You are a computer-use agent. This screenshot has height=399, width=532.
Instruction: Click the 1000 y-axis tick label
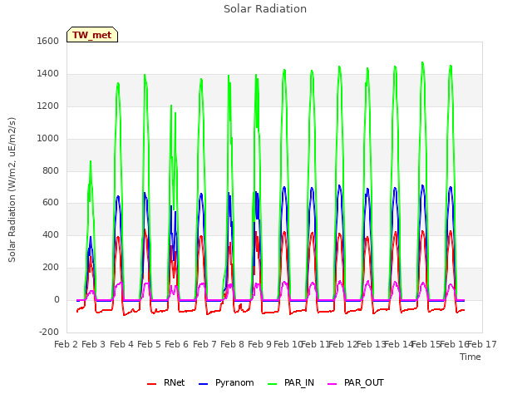[48, 138]
